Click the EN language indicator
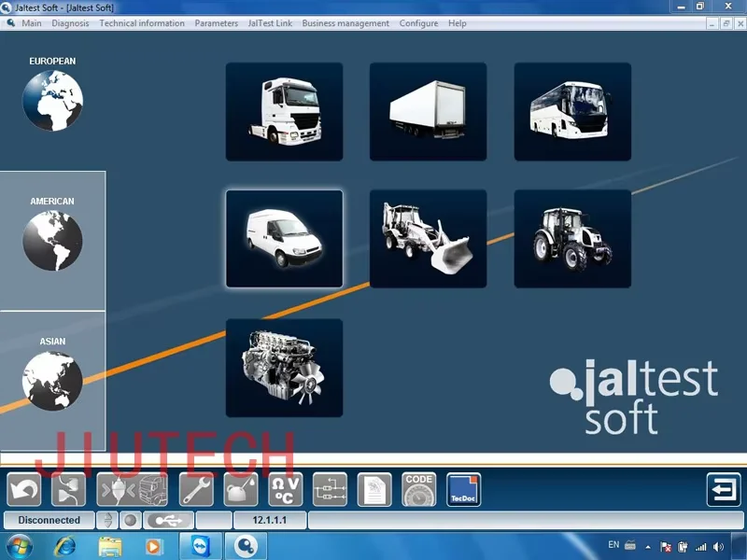Image resolution: width=747 pixels, height=560 pixels. [x=613, y=545]
